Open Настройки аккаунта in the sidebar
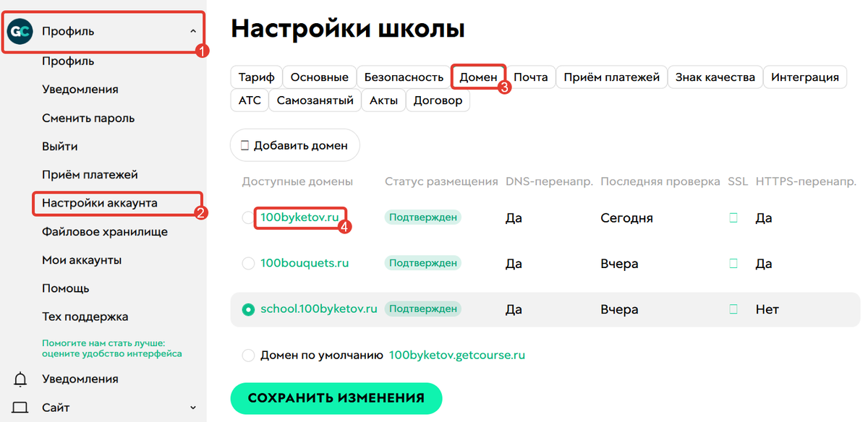 coord(100,203)
